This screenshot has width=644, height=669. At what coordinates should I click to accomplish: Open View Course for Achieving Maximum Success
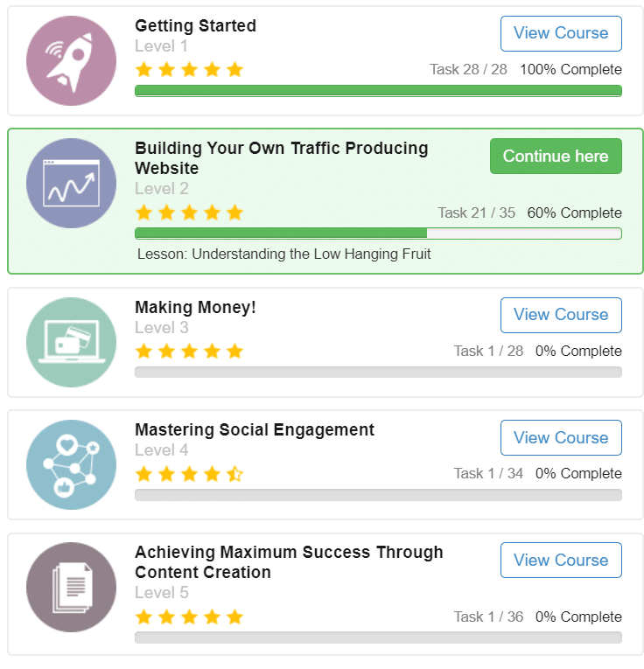(x=561, y=560)
